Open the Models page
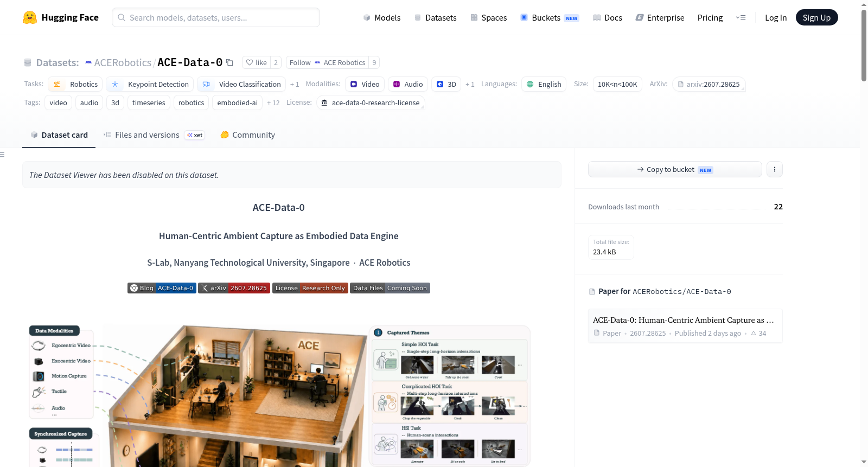Viewport: 868px width, 467px height. [382, 17]
